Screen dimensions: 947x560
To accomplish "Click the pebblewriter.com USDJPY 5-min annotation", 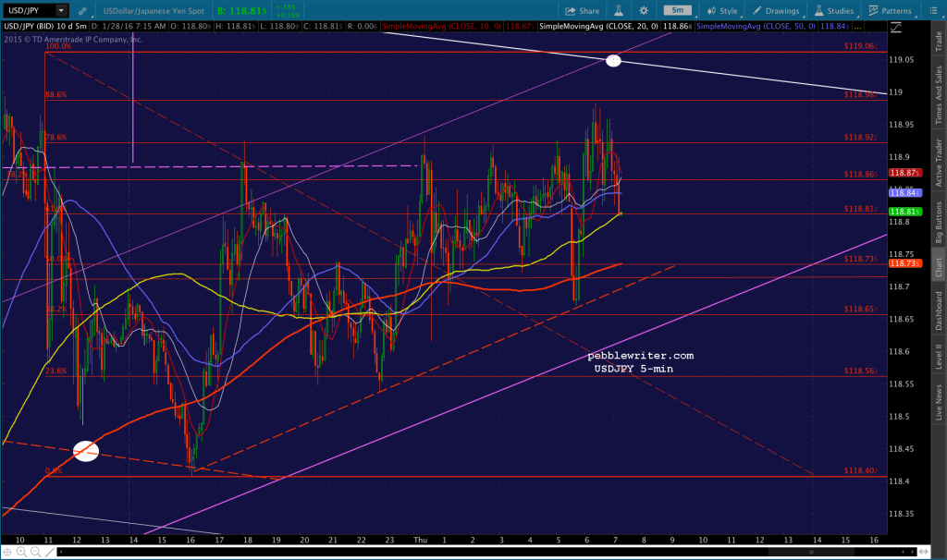I will pos(640,362).
